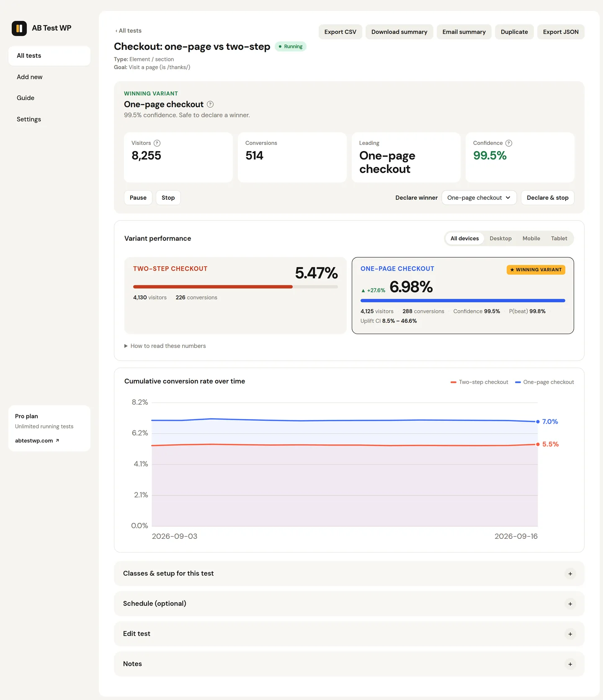The height and width of the screenshot is (700, 603).
Task: Click the external arrow icon next to abtestwp.com
Action: pyautogui.click(x=57, y=440)
